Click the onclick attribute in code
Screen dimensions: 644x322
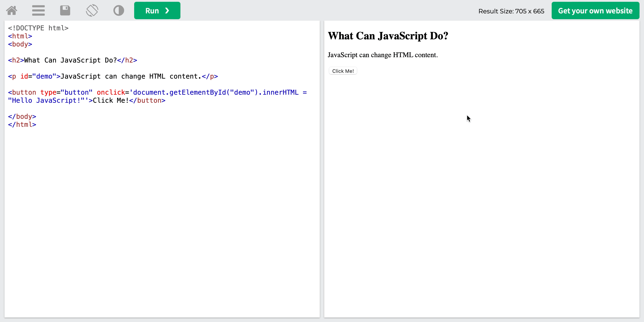pos(111,92)
